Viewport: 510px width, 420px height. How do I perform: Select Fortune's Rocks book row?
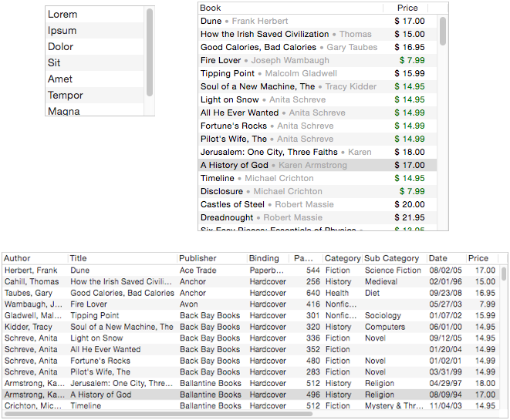point(317,126)
